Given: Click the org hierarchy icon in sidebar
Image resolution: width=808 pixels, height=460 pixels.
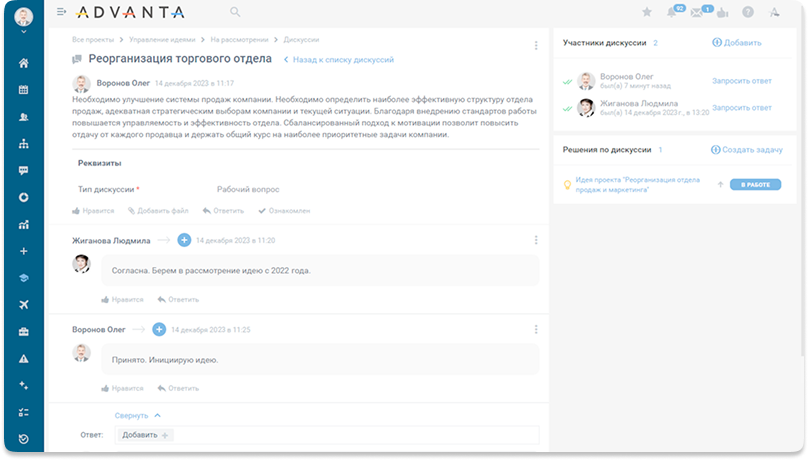Looking at the screenshot, I should (x=24, y=144).
